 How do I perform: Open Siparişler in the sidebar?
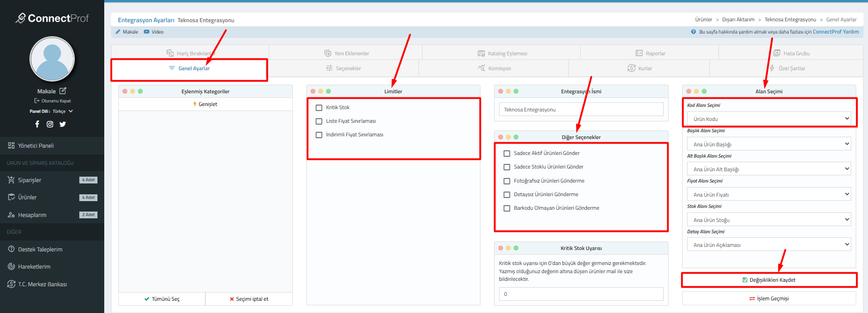[x=29, y=180]
